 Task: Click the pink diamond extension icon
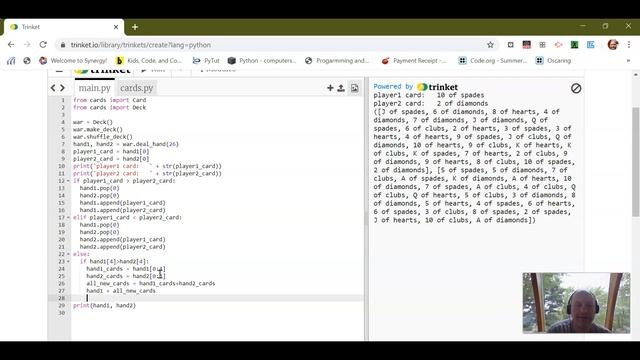click(558, 45)
